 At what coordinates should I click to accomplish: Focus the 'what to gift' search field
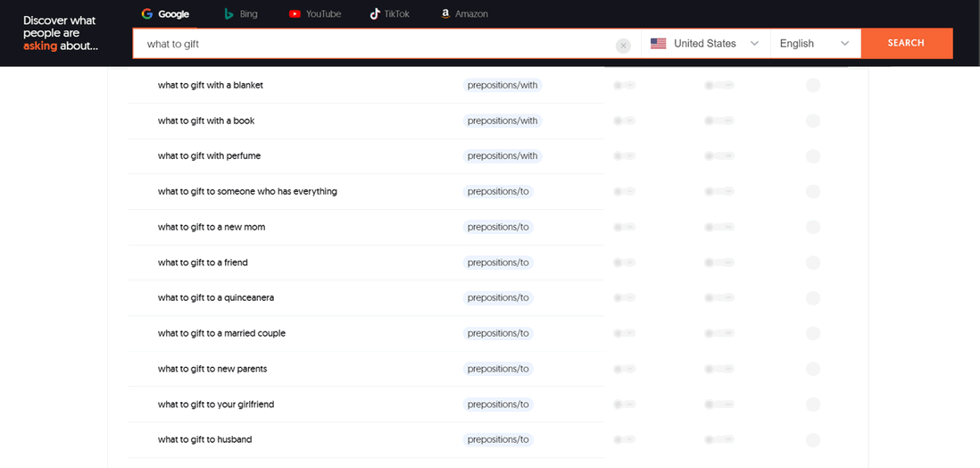coord(375,44)
